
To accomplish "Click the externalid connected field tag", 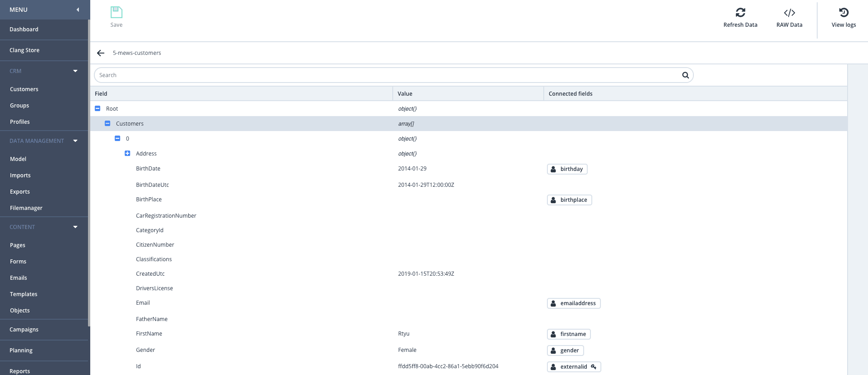I will (574, 367).
